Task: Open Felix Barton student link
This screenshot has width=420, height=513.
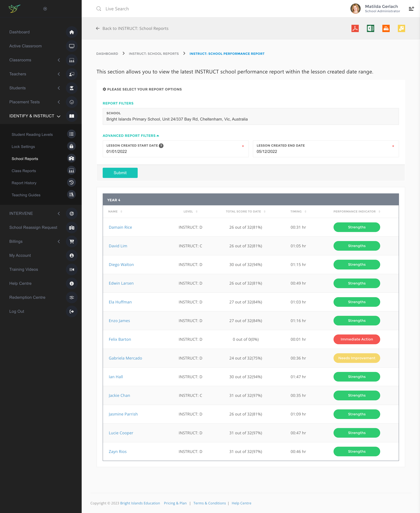Action: click(120, 339)
